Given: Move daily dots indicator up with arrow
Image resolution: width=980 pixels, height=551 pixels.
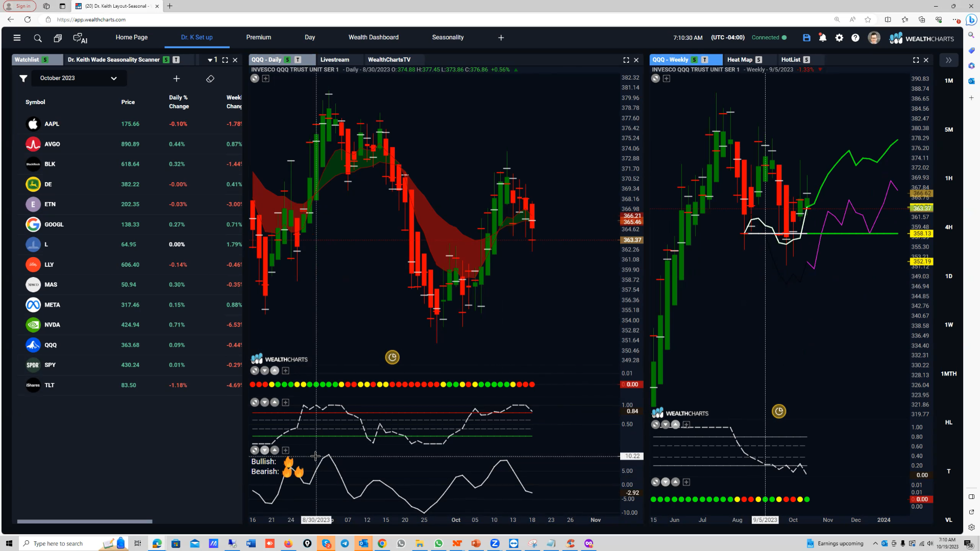Looking at the screenshot, I should 275,371.
